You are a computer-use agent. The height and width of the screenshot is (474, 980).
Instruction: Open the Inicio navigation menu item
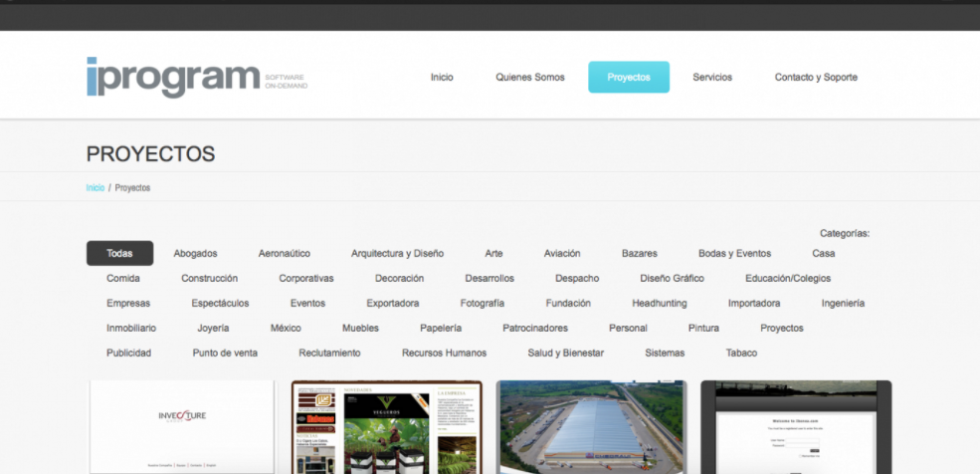[x=442, y=77]
